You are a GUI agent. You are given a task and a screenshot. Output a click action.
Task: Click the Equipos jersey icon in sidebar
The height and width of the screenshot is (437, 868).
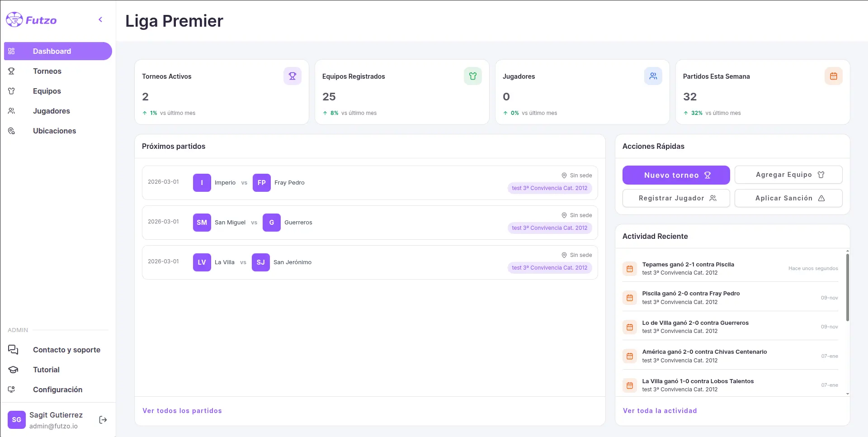[x=11, y=91]
